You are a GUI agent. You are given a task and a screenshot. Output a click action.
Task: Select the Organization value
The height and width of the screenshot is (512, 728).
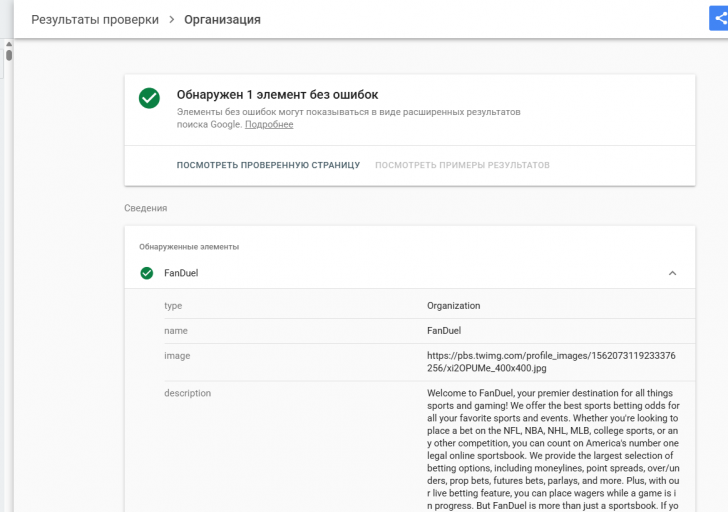pyautogui.click(x=454, y=306)
